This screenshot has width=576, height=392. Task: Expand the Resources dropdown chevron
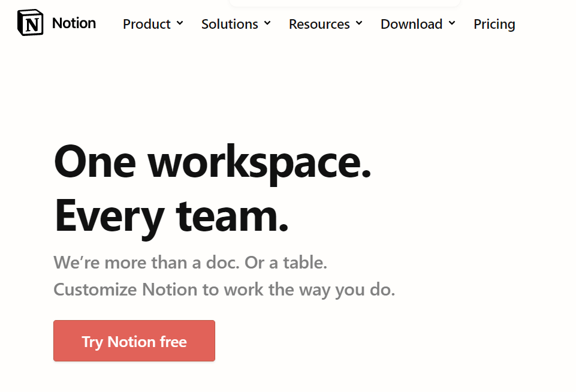pos(359,23)
